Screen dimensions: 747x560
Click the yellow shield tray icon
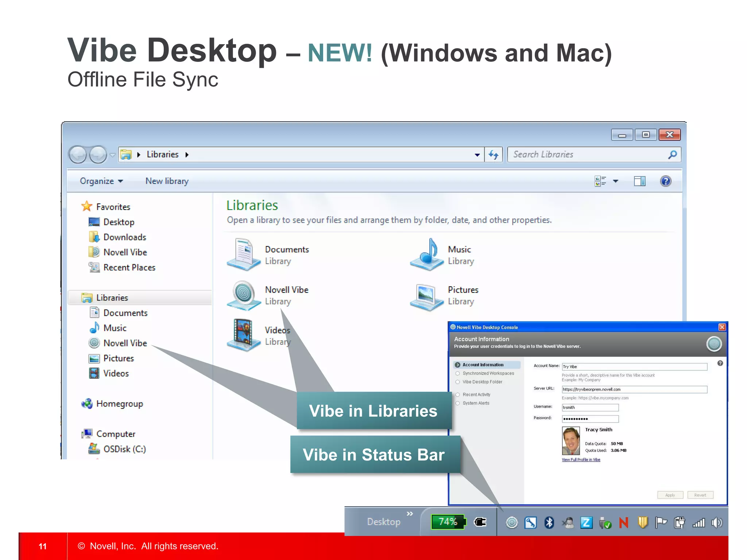(x=643, y=522)
